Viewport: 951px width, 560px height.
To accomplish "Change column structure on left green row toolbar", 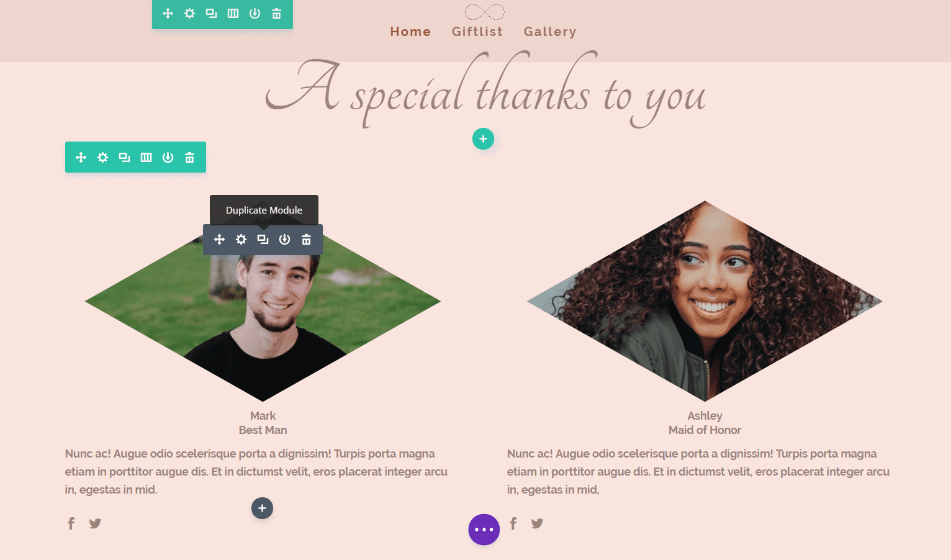I will [146, 158].
